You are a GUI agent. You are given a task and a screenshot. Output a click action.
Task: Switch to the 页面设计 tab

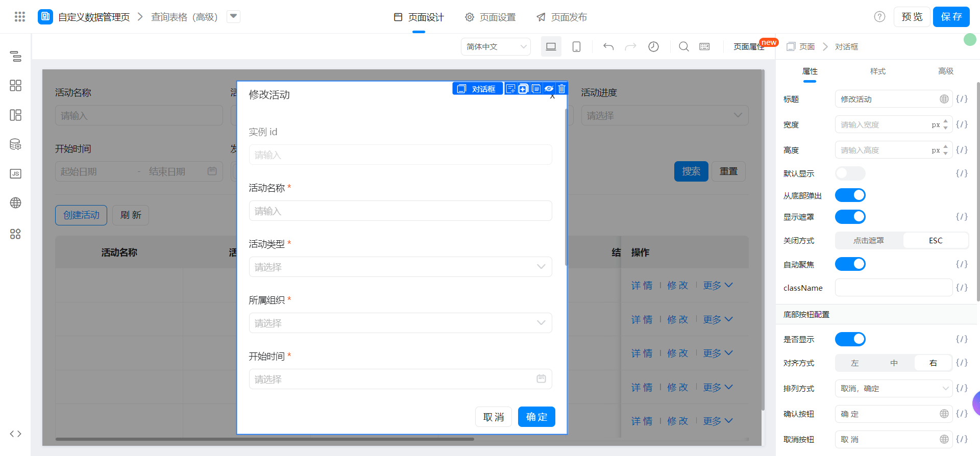(x=419, y=17)
